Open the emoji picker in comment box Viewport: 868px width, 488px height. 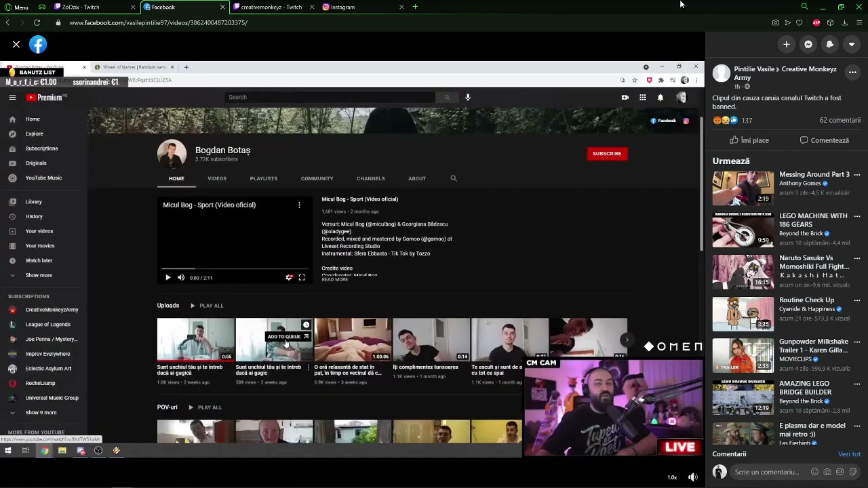click(815, 472)
